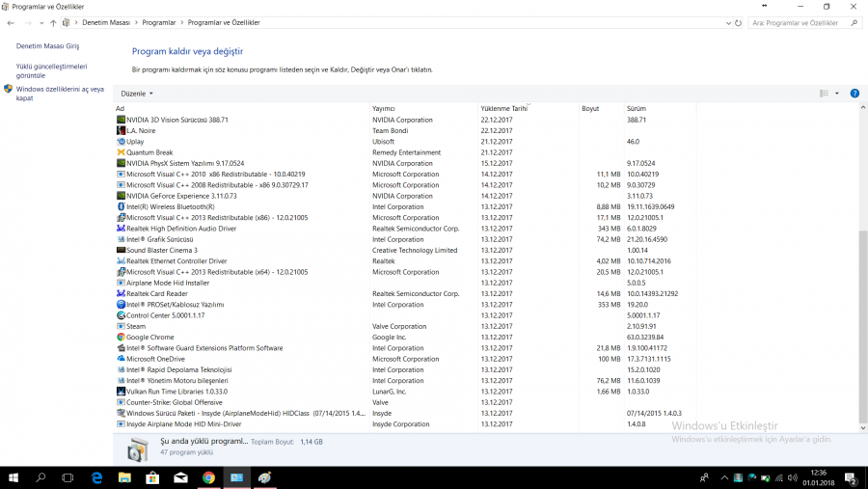The image size is (868, 489).
Task: Click the volume speaker tray icon
Action: (x=792, y=478)
